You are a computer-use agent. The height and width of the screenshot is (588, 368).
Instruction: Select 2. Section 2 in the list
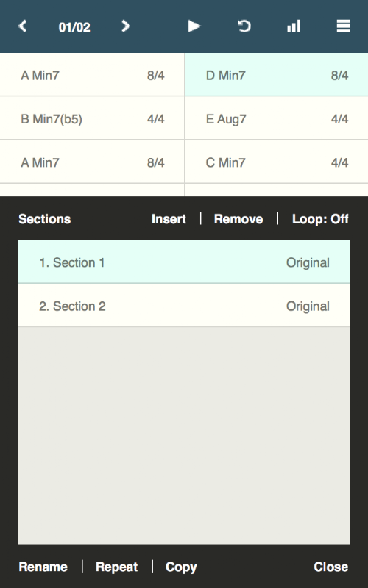pyautogui.click(x=184, y=305)
